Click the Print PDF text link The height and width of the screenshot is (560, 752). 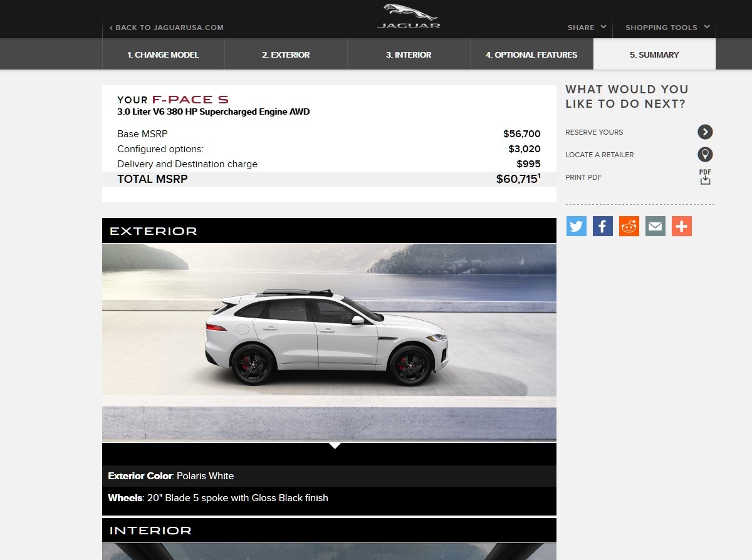[583, 177]
